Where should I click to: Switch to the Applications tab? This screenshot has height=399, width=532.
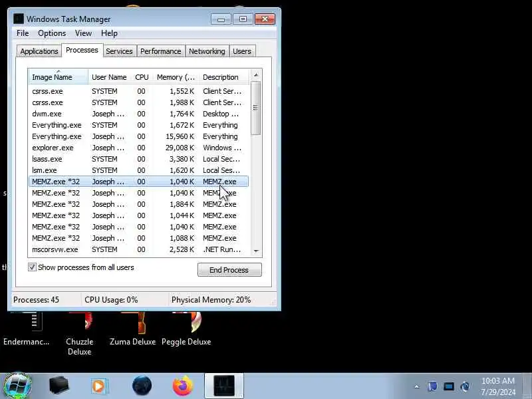click(x=39, y=51)
